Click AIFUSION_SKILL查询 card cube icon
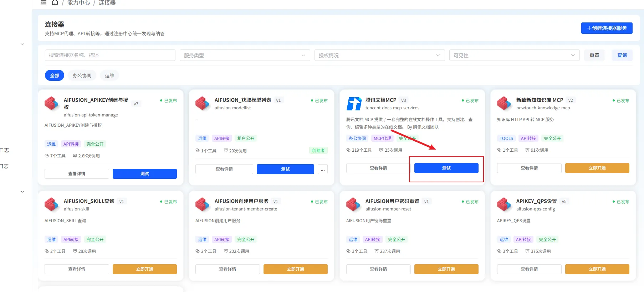644x292 pixels. point(52,205)
